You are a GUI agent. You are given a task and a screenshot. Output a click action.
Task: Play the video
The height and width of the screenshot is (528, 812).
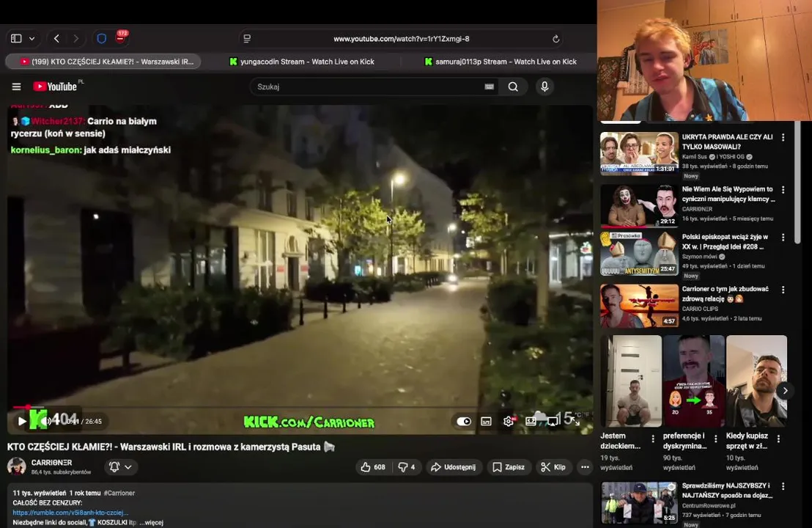[x=21, y=421]
